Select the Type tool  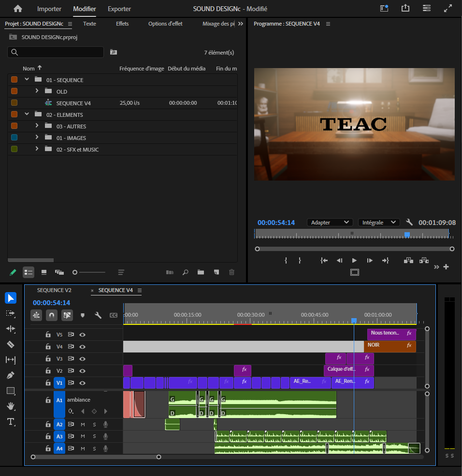(x=11, y=421)
